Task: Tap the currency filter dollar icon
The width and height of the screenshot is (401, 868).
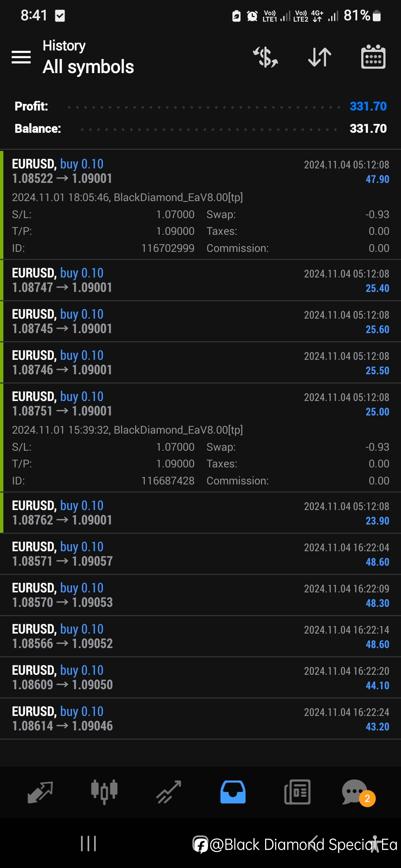Action: click(x=265, y=57)
